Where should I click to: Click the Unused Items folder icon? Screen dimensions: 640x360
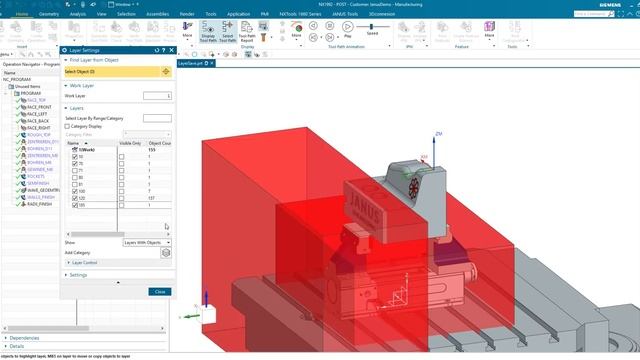point(11,87)
